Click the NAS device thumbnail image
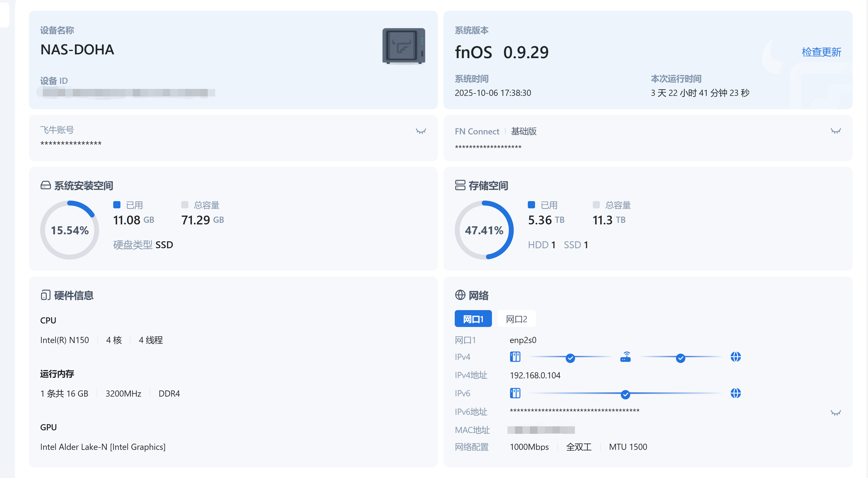 (x=403, y=46)
